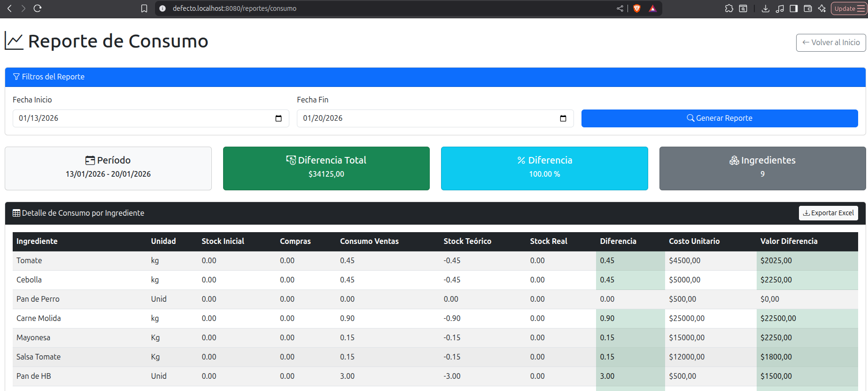This screenshot has width=868, height=391.
Task: Select the Diferencia Total green card
Action: click(326, 168)
